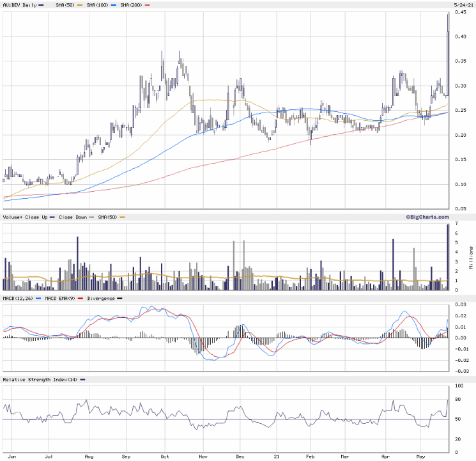Screen dimensions: 476x461
Task: Click the AU:DEV Daily legend label
Action: click(x=19, y=5)
